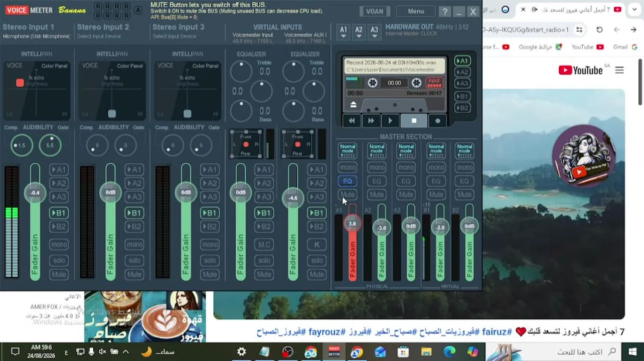Viewport: 644px width, 361px height.
Task: Click the microphone icon in system tray
Action: pyautogui.click(x=91, y=352)
